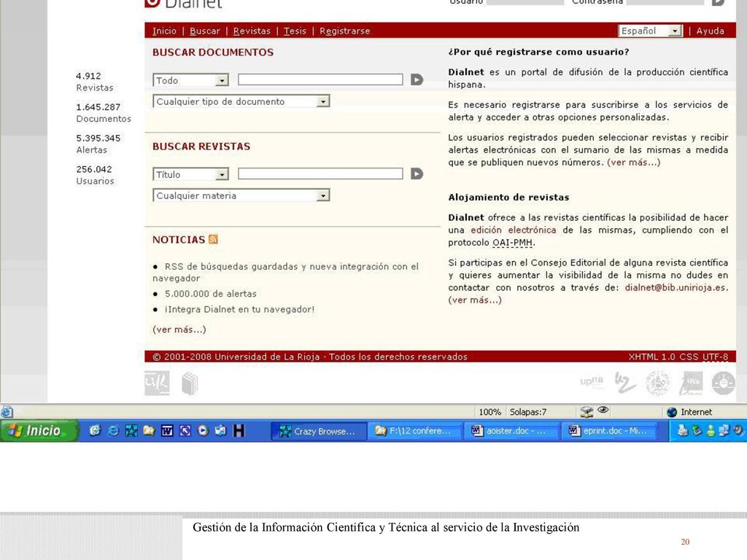Click the Solapas:7 status bar entry

pyautogui.click(x=528, y=412)
